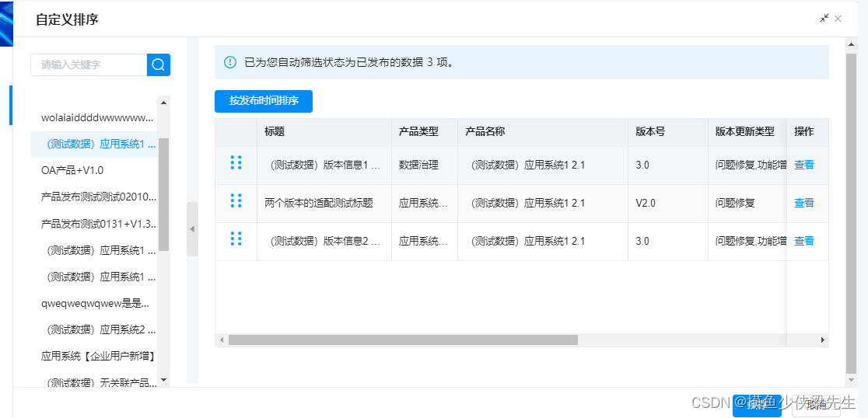
Task: Close the 自定义排序 dialog
Action: click(x=838, y=18)
